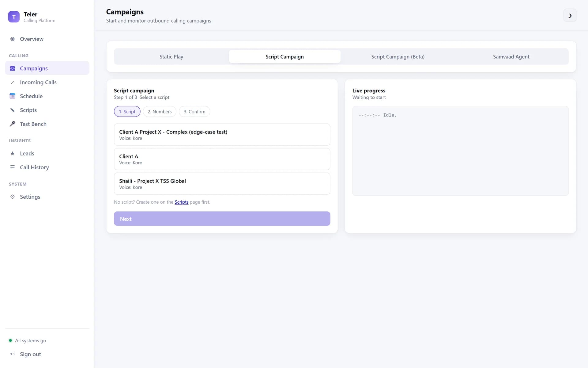The image size is (588, 368).
Task: Follow the Scripts page link
Action: 181,202
